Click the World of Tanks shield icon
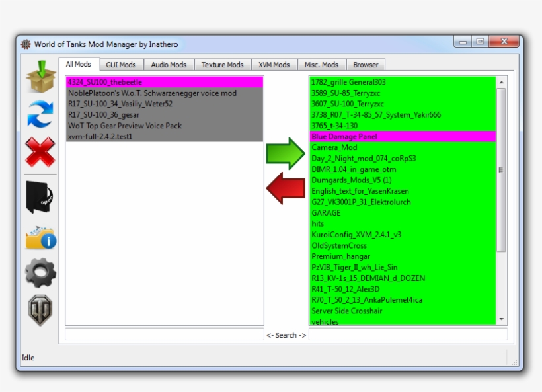The image size is (542, 392). 40,310
